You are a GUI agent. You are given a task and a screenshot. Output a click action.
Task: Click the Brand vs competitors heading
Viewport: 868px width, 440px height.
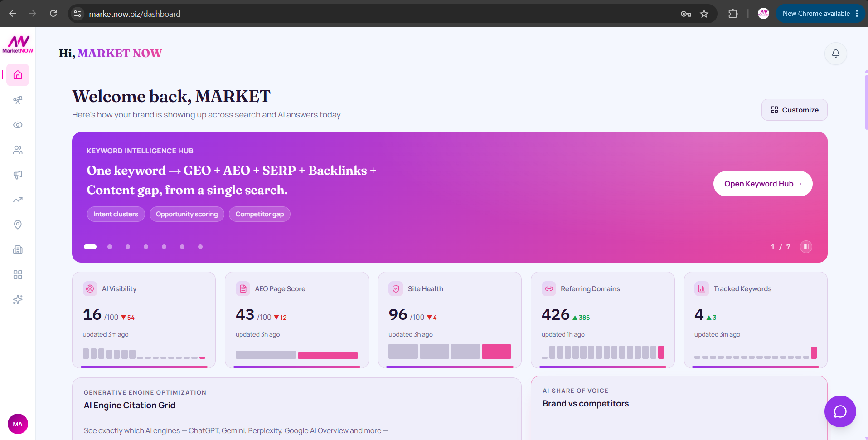pos(586,403)
